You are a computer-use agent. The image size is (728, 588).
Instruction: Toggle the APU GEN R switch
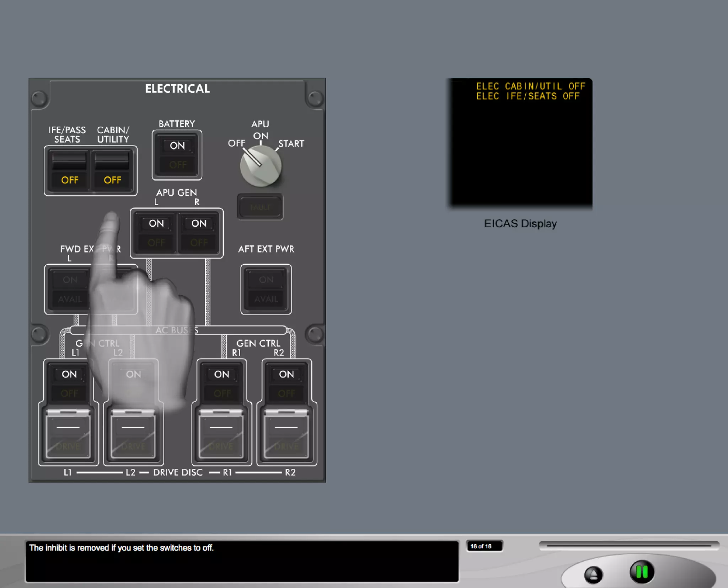click(x=199, y=233)
